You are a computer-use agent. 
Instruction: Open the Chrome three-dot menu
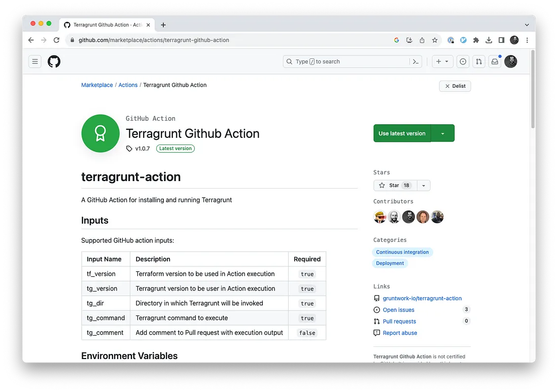[527, 40]
